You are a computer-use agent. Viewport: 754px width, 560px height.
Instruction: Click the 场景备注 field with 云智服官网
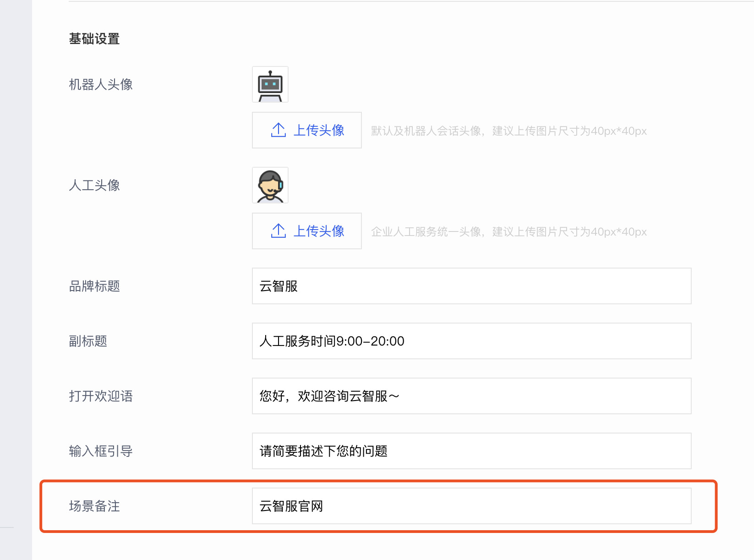click(472, 506)
